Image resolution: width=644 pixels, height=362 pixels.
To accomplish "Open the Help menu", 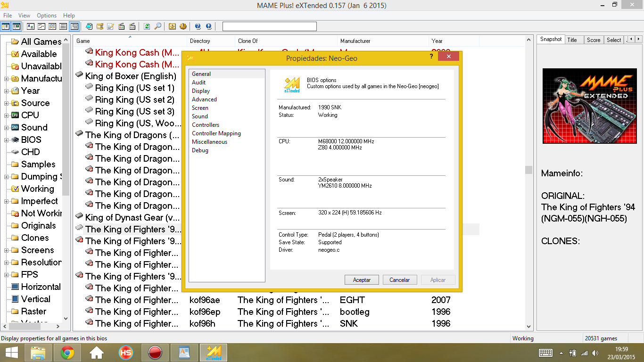I will 69,16.
